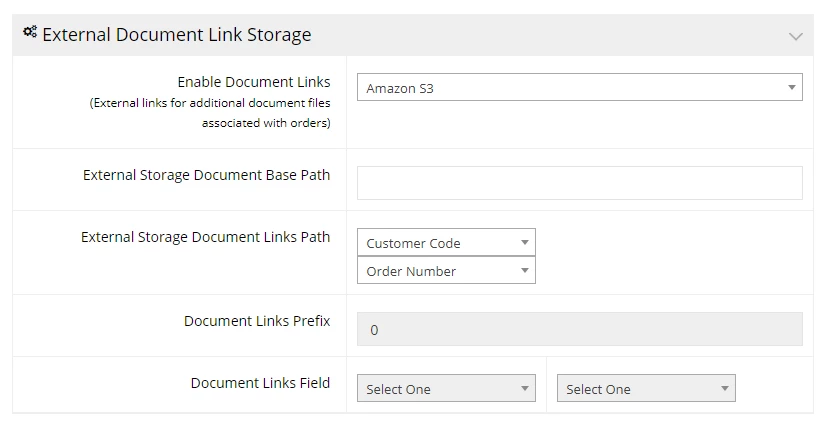
Task: Open the second Select One dropdown
Action: (x=646, y=388)
